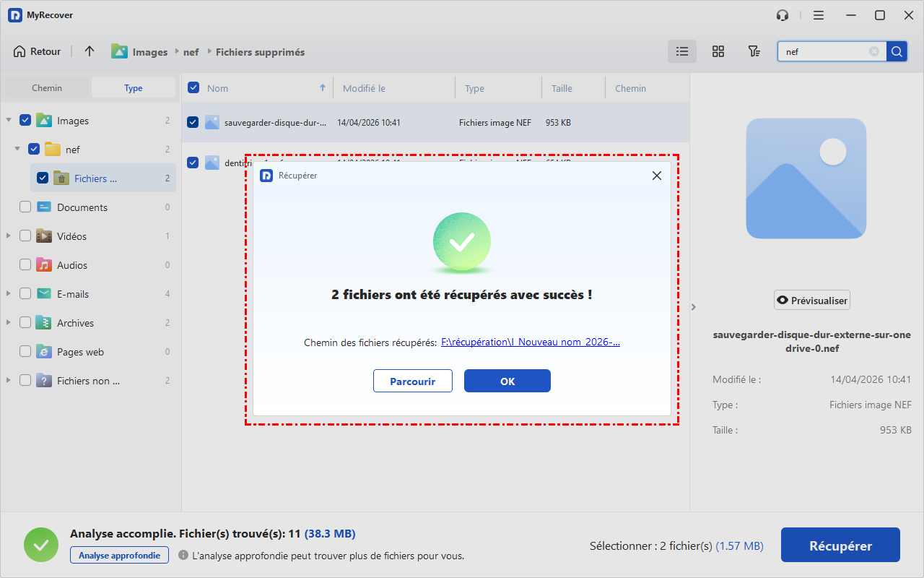Open the filter icon in toolbar
Image resolution: width=924 pixels, height=578 pixels.
click(x=754, y=51)
